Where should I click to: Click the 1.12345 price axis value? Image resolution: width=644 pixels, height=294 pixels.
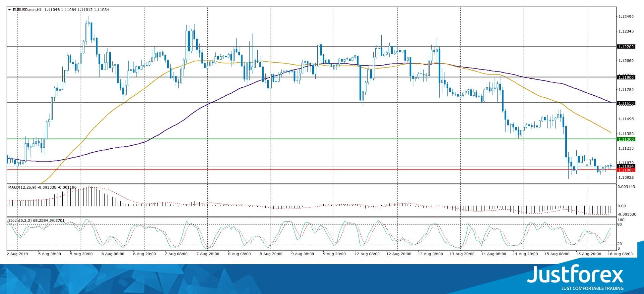pyautogui.click(x=626, y=31)
